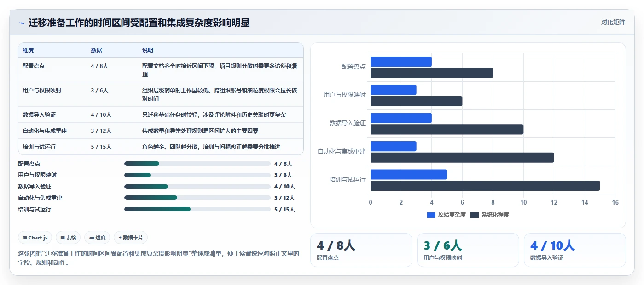Click 自动化与集成重建 cell in the table
644x285 pixels.
pyautogui.click(x=45, y=131)
